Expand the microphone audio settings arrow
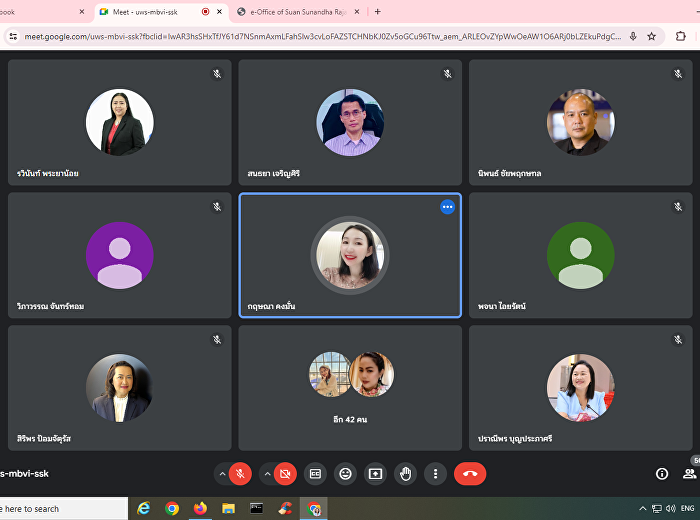700x520 pixels. click(221, 474)
